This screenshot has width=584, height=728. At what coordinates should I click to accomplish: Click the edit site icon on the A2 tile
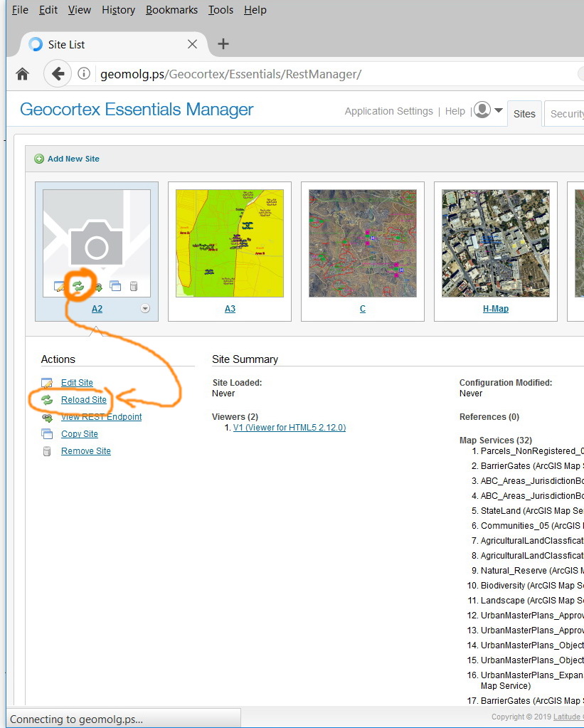pyautogui.click(x=60, y=286)
